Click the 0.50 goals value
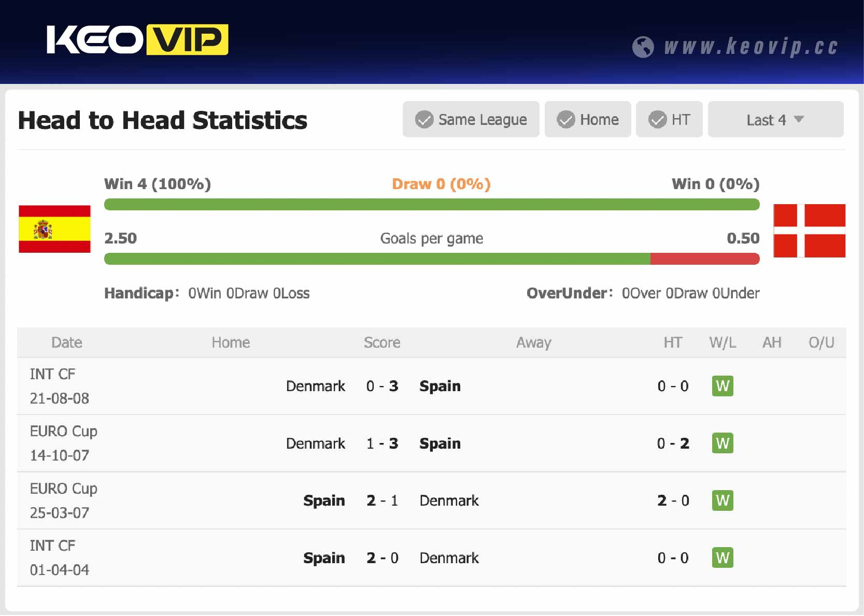Viewport: 864px width, 616px height. [743, 238]
